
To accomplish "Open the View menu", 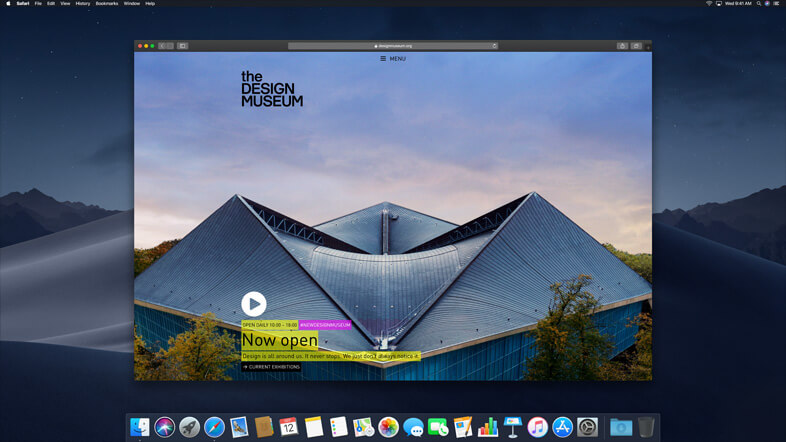I will [65, 4].
